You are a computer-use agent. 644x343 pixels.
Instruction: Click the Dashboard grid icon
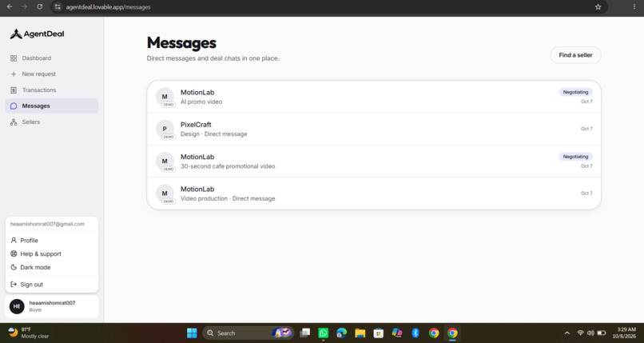pyautogui.click(x=14, y=58)
